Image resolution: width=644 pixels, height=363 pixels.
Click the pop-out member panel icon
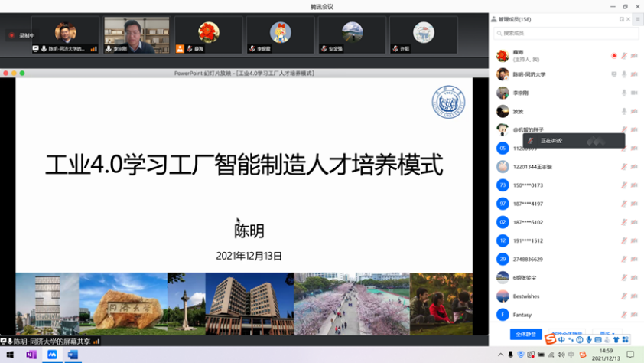622,19
